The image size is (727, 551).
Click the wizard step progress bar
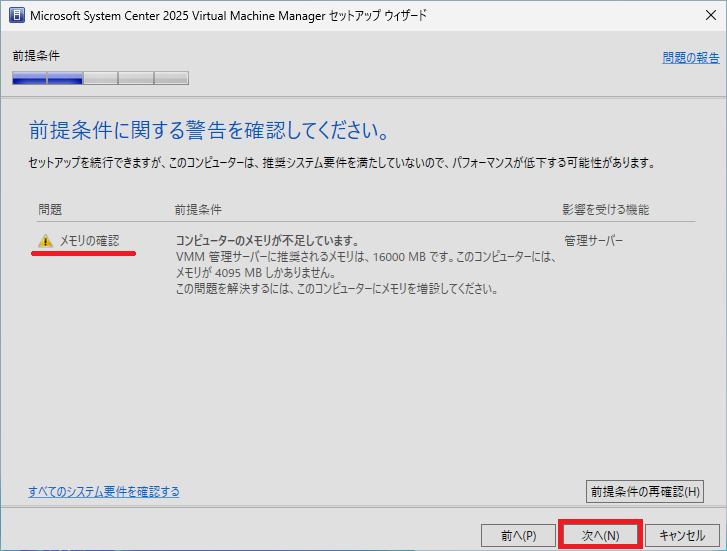click(x=101, y=78)
